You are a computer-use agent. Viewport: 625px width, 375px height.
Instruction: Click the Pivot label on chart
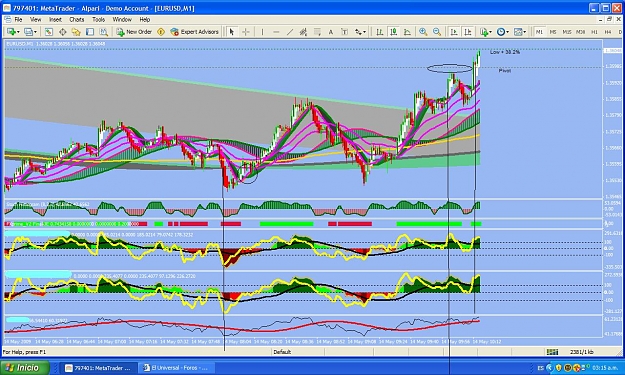tap(505, 71)
